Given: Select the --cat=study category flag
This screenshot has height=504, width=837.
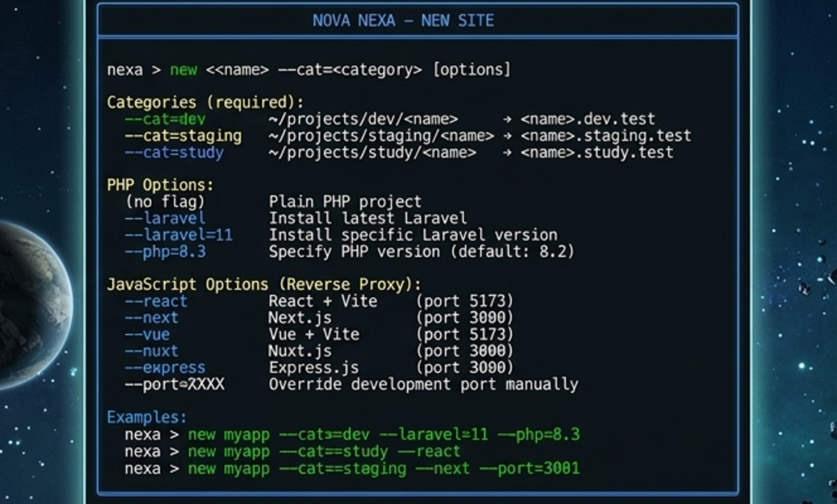Looking at the screenshot, I should 174,153.
